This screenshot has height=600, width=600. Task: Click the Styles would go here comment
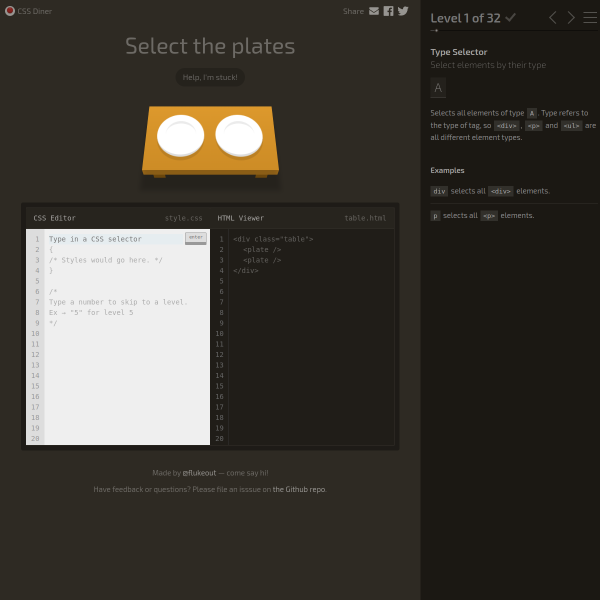point(106,260)
